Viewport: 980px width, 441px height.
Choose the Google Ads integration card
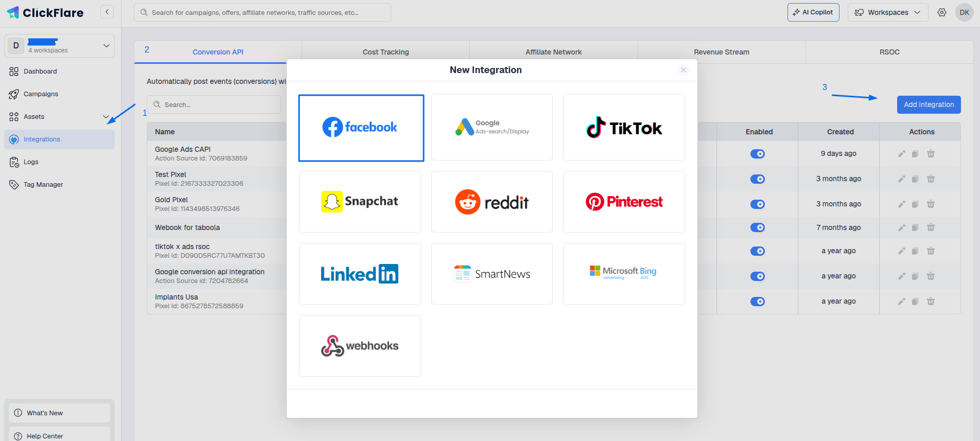492,127
